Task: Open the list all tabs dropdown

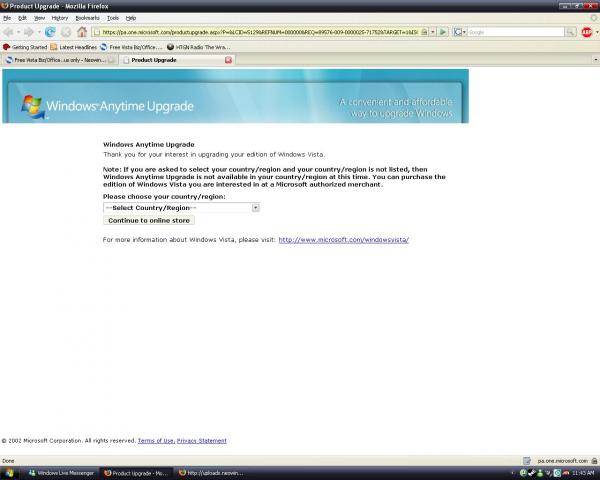Action: pos(595,60)
